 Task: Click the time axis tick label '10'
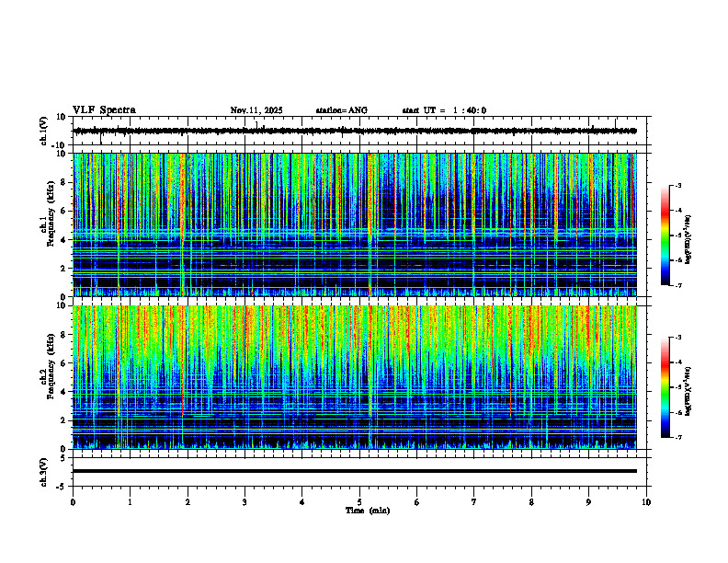tap(646, 502)
